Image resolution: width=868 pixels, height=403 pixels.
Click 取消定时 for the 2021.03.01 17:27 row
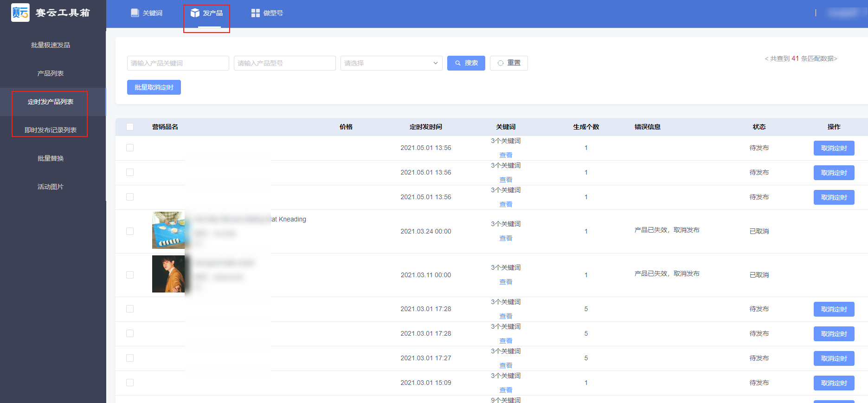click(834, 358)
